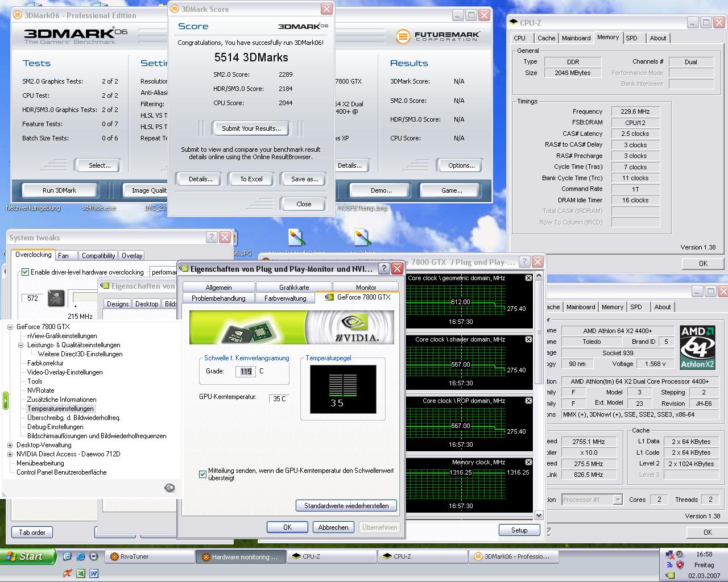Viewport: 728px width, 582px height.
Task: Click Options... in 3DMark06 Results
Action: (x=461, y=165)
